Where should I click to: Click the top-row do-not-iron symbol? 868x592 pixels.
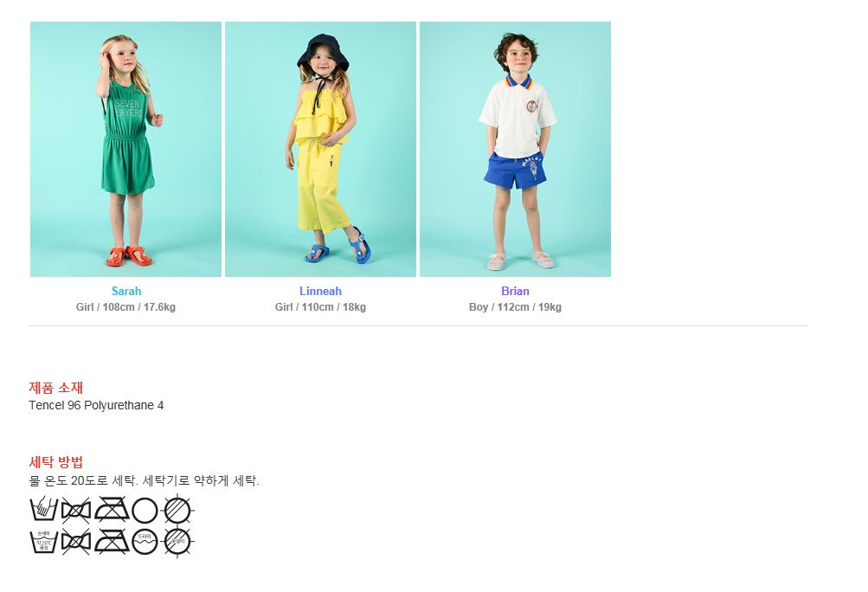(113, 510)
